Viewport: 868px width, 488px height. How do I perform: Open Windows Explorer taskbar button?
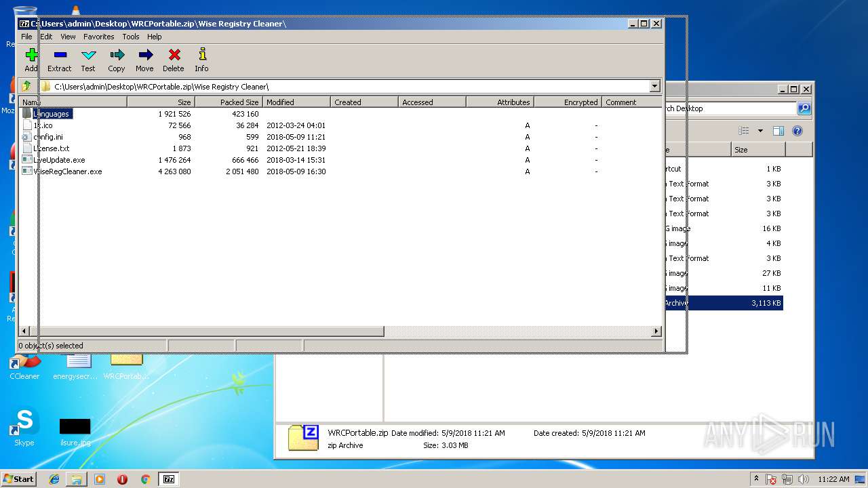point(77,479)
